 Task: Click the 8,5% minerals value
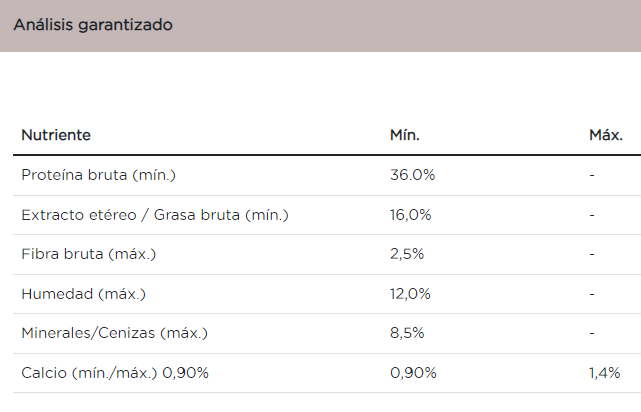pyautogui.click(x=406, y=333)
